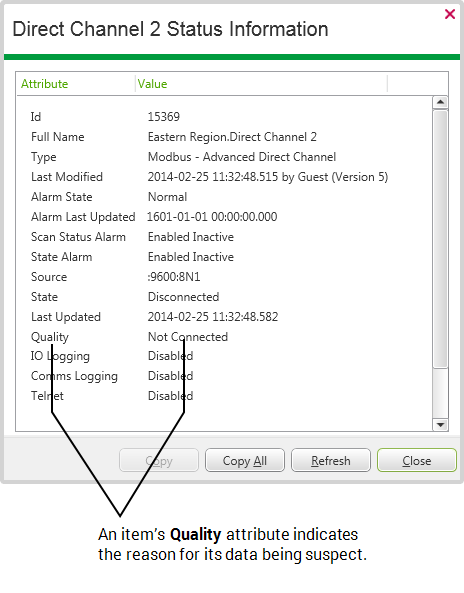
Task: Select the State attribute row
Action: point(44,297)
